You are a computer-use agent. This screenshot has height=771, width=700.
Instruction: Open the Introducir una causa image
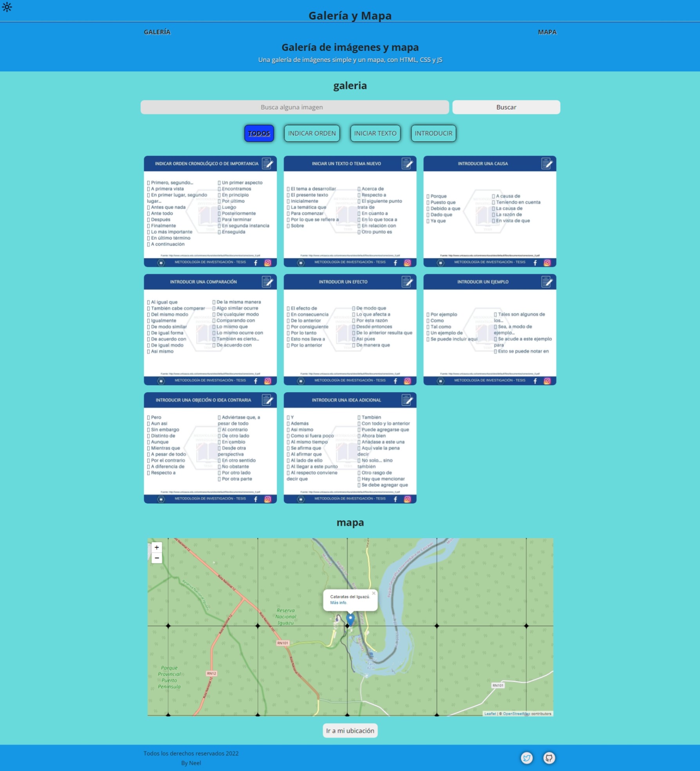coord(490,211)
